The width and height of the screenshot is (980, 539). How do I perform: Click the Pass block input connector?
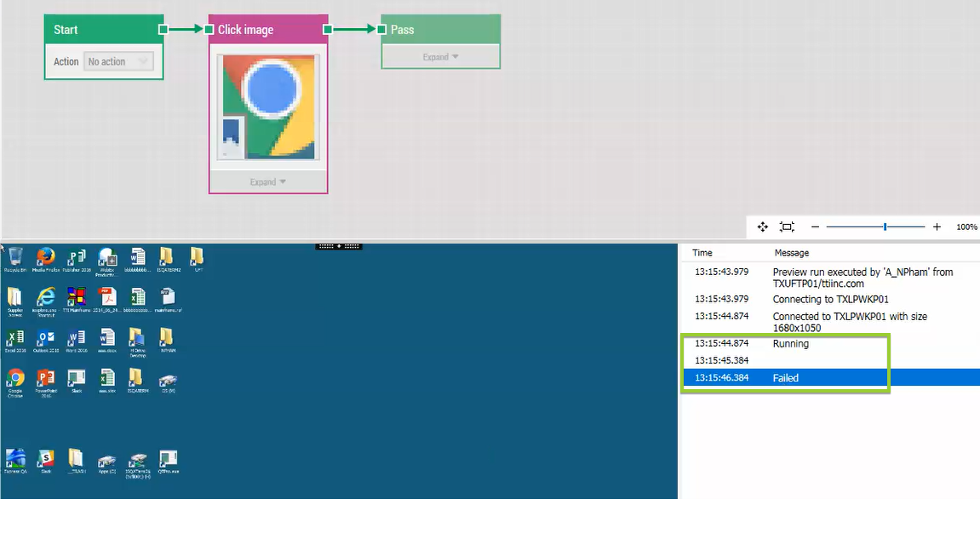[381, 30]
